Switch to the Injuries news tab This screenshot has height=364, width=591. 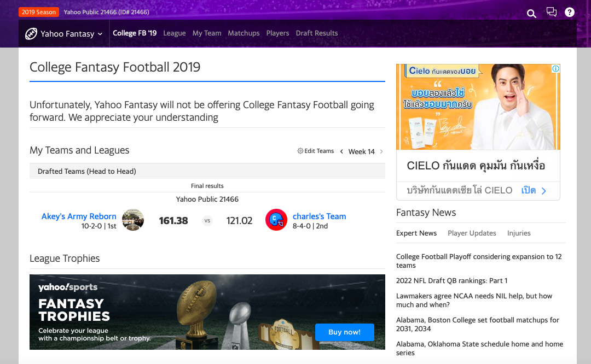[519, 233]
